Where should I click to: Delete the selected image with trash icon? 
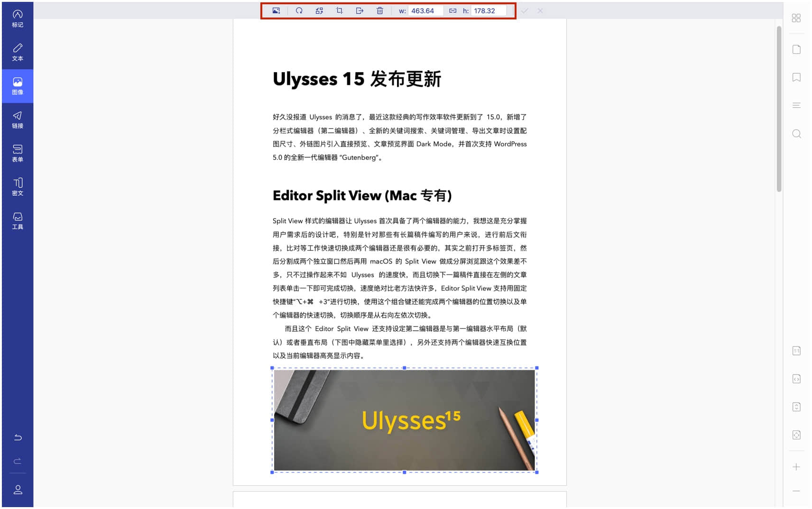pyautogui.click(x=380, y=10)
